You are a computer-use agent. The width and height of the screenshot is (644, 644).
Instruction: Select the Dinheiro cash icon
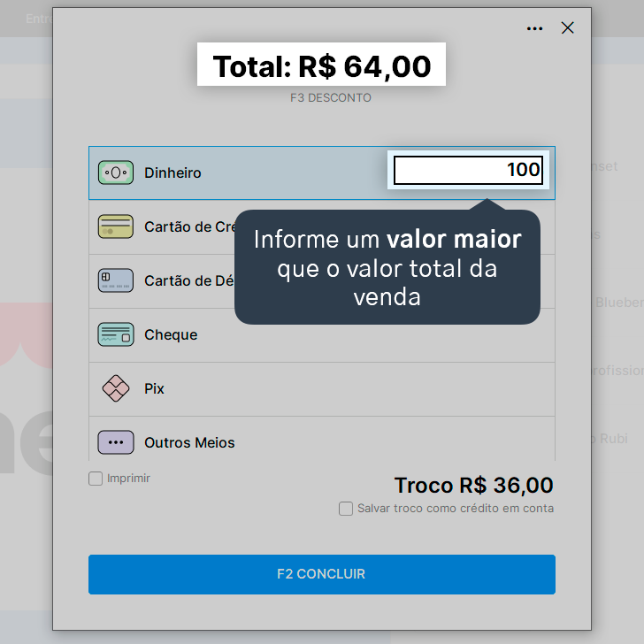[116, 172]
